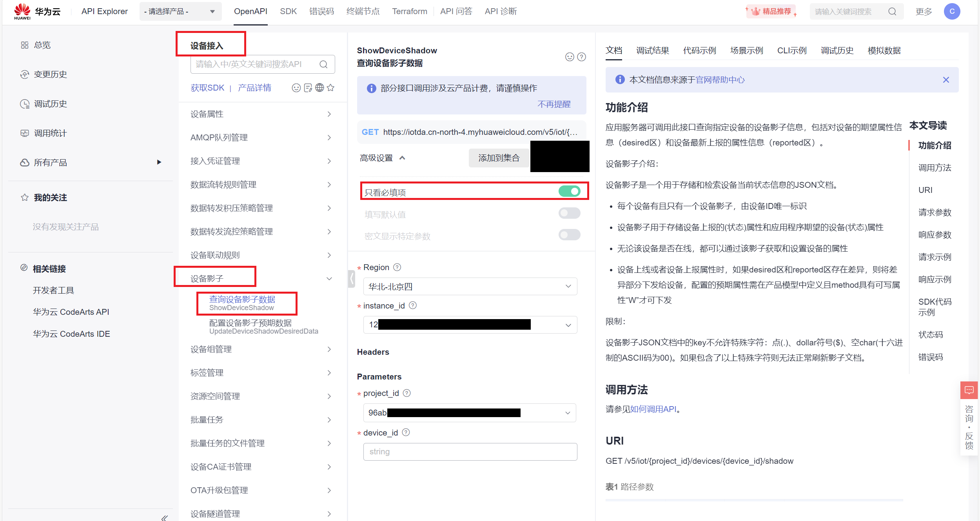
Task: Open 华为云 CodeArts IDE link
Action: (71, 334)
